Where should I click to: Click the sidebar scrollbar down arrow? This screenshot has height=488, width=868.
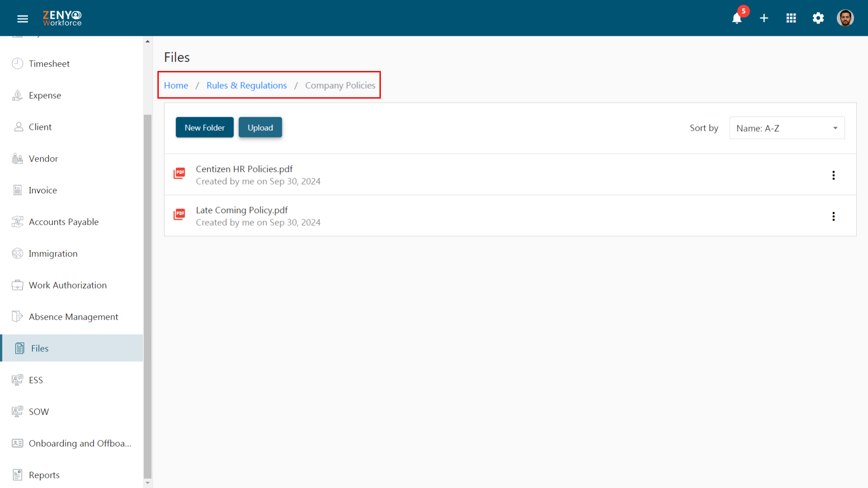click(x=147, y=483)
